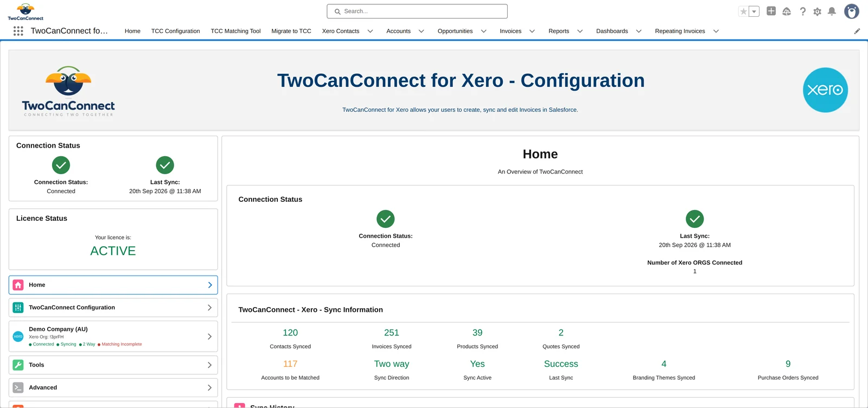Open the Trailhead guidance icon
The image size is (868, 408).
tap(787, 11)
